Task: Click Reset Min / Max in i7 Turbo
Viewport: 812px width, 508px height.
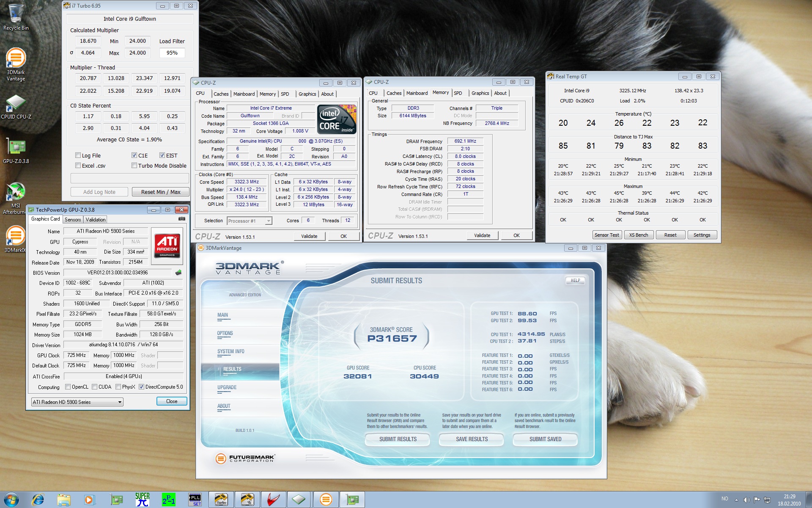Action: [x=161, y=192]
